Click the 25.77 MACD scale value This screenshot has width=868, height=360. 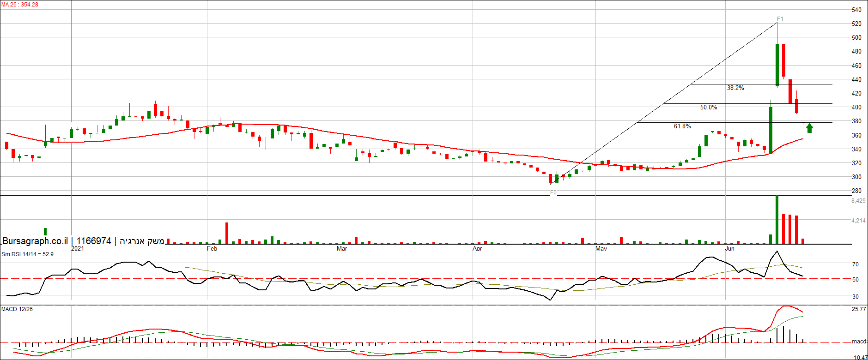click(859, 309)
